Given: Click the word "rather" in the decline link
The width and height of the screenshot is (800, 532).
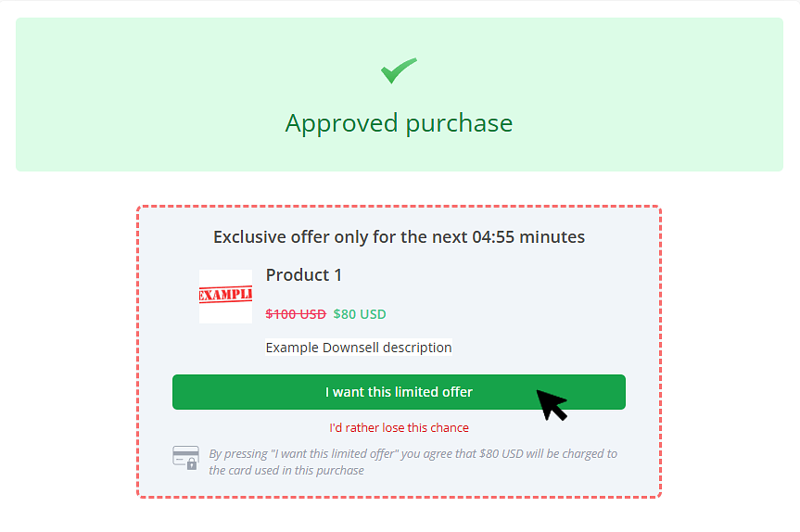Looking at the screenshot, I should (x=362, y=428).
